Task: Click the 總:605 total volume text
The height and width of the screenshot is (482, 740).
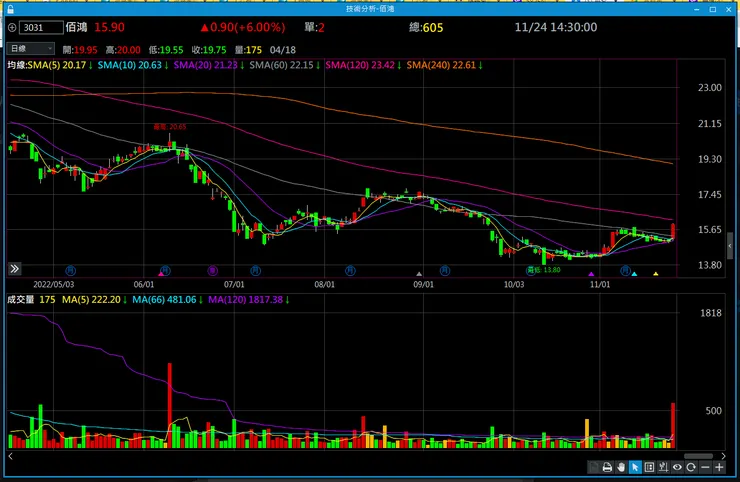Action: (426, 27)
